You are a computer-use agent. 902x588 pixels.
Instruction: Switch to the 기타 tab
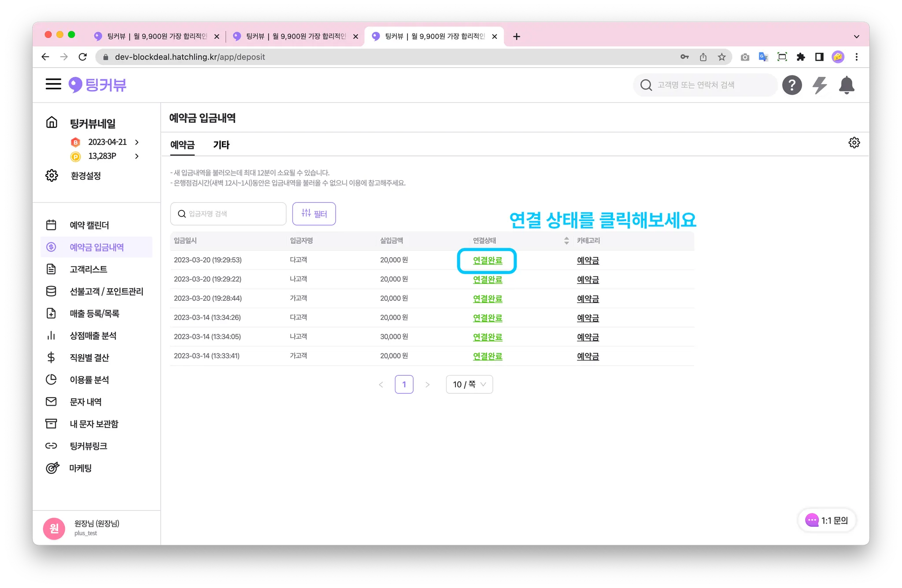click(221, 145)
